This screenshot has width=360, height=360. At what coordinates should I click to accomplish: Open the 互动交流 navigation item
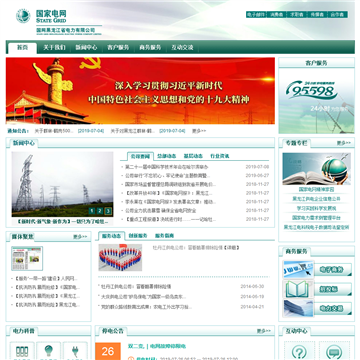[182, 47]
